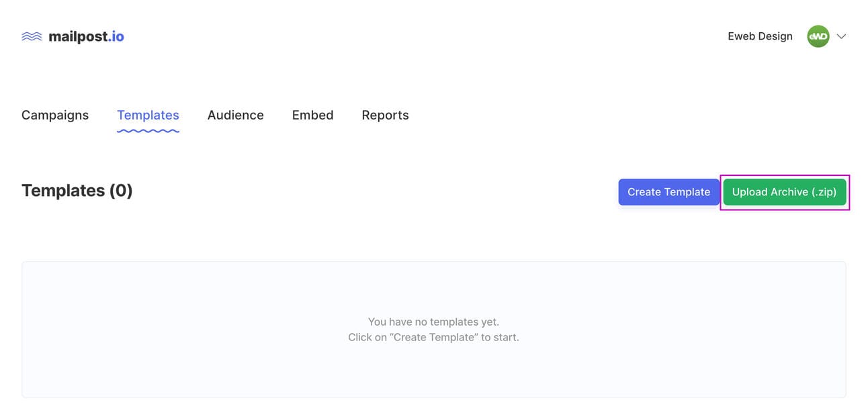Image resolution: width=868 pixels, height=417 pixels.
Task: Click the mailpost.io wave logo icon
Action: pyautogui.click(x=32, y=36)
